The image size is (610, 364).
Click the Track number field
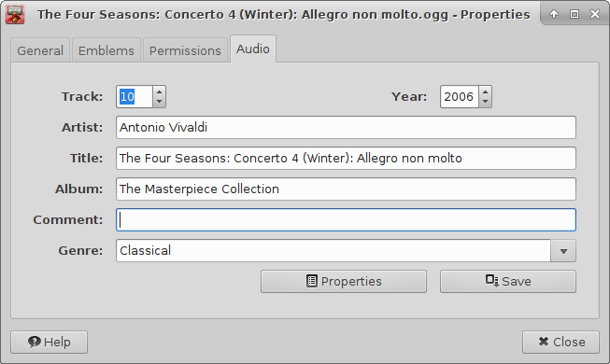click(135, 96)
